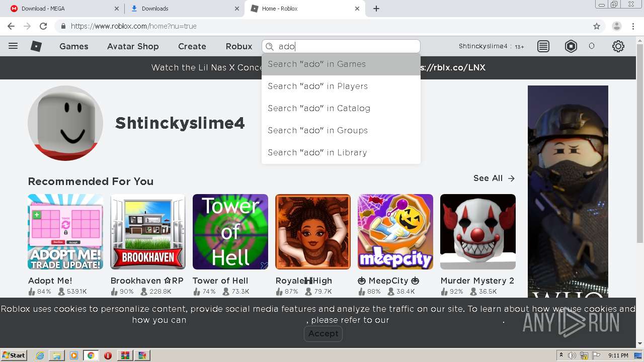The image size is (644, 362).
Task: Launch media player from the taskbar
Action: (x=74, y=355)
